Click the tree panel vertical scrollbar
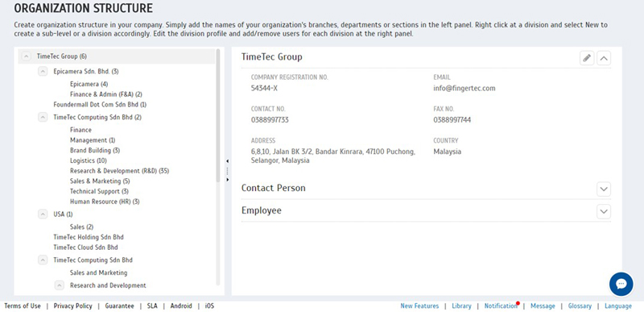 coord(218,116)
